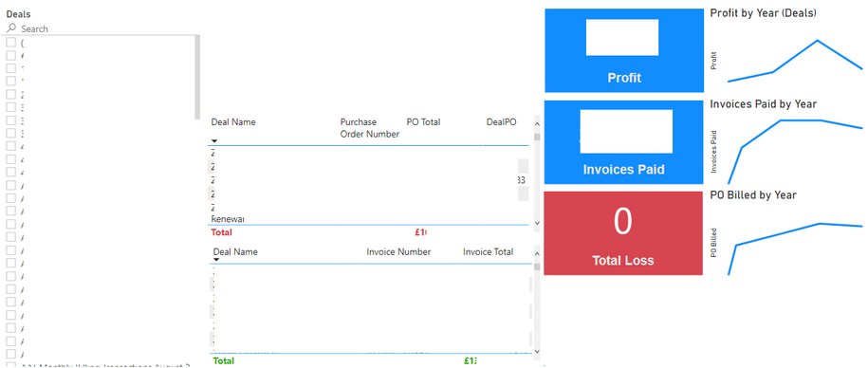
Task: Click the invoice table scroll down arrow
Action: coord(536,351)
